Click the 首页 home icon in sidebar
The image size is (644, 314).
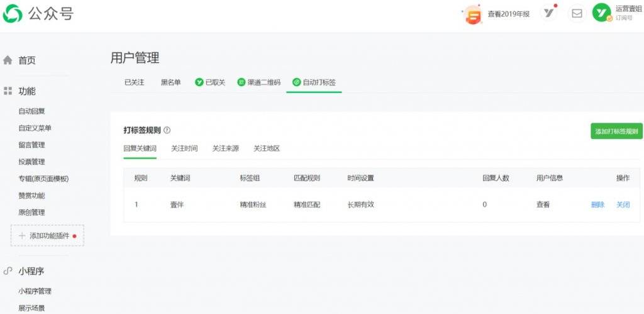pyautogui.click(x=8, y=60)
